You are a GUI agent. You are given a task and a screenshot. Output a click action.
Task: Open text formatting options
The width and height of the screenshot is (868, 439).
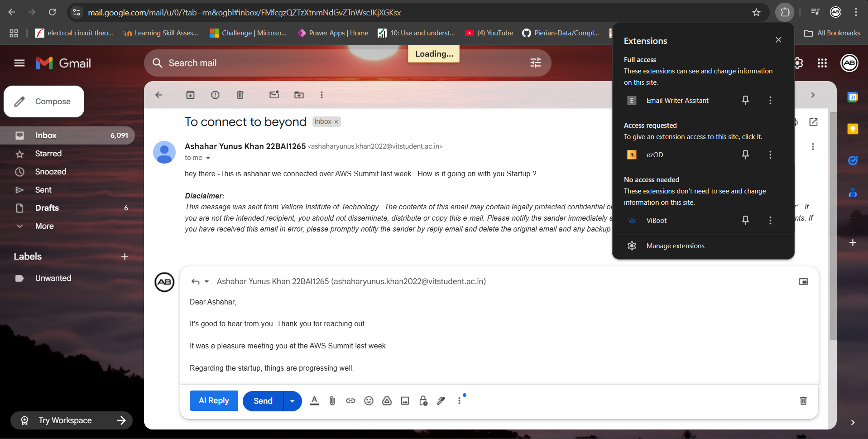click(314, 401)
